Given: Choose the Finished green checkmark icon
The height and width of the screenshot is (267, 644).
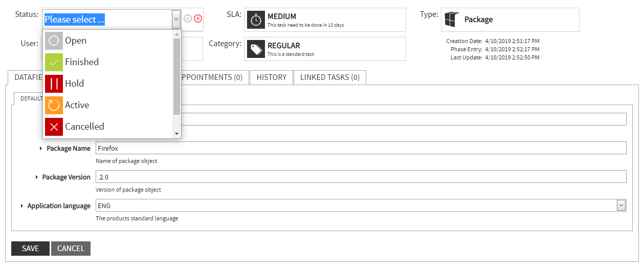Looking at the screenshot, I should (x=54, y=62).
